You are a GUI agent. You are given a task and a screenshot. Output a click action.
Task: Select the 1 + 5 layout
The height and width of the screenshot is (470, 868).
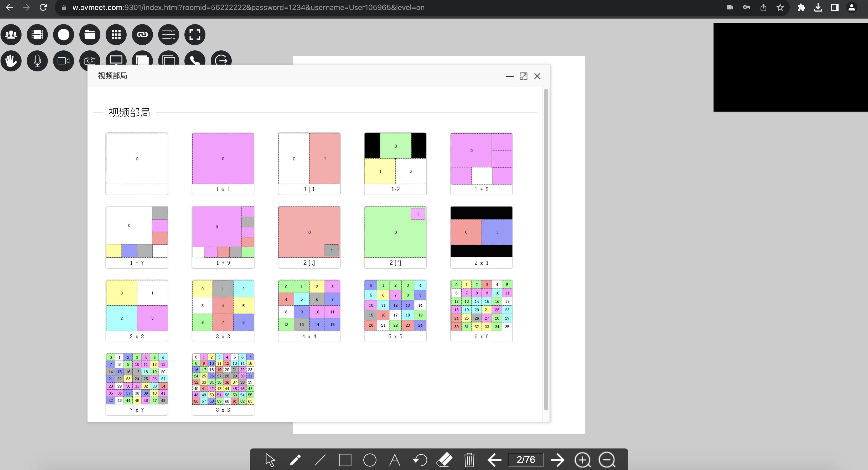click(481, 164)
